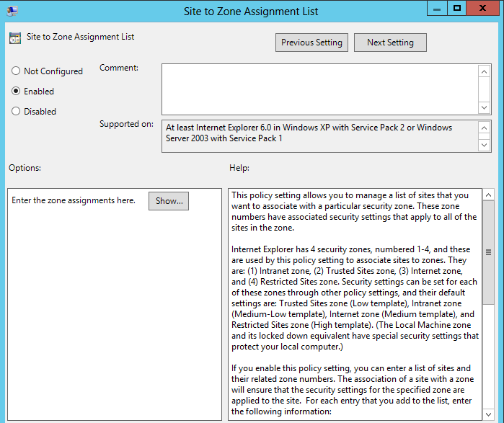504x423 pixels.
Task: Click the window title bar system icon
Action: coord(12,11)
